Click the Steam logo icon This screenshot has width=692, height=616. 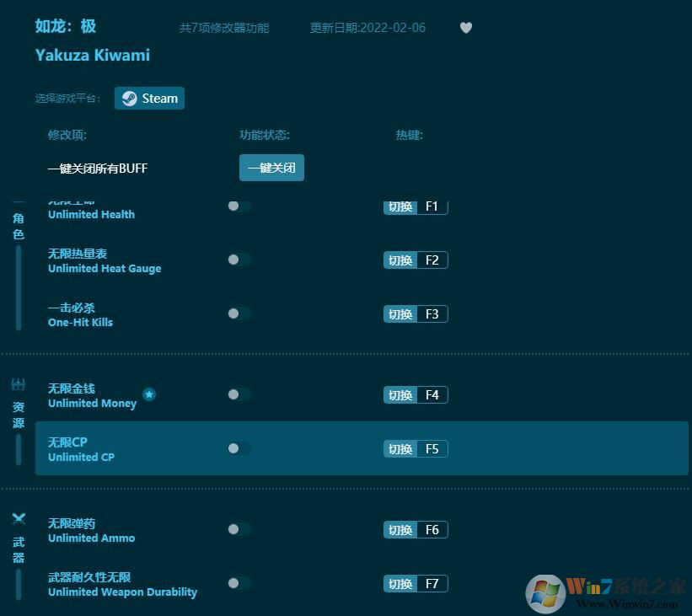(129, 98)
